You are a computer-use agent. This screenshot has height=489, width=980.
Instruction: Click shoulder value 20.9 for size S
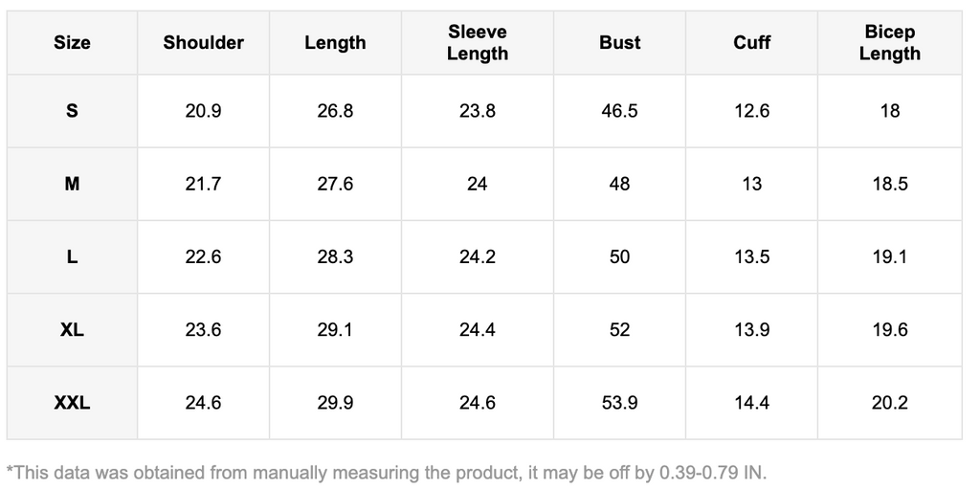203,111
